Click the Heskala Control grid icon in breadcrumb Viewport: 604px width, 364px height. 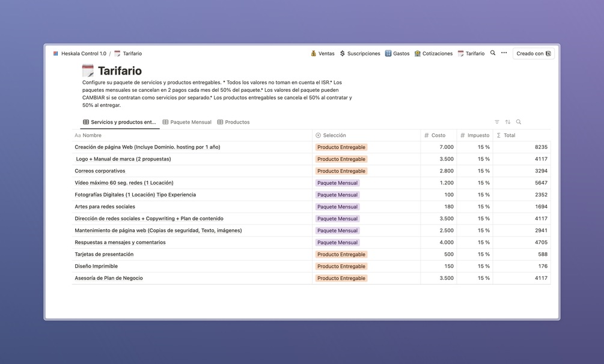[56, 53]
